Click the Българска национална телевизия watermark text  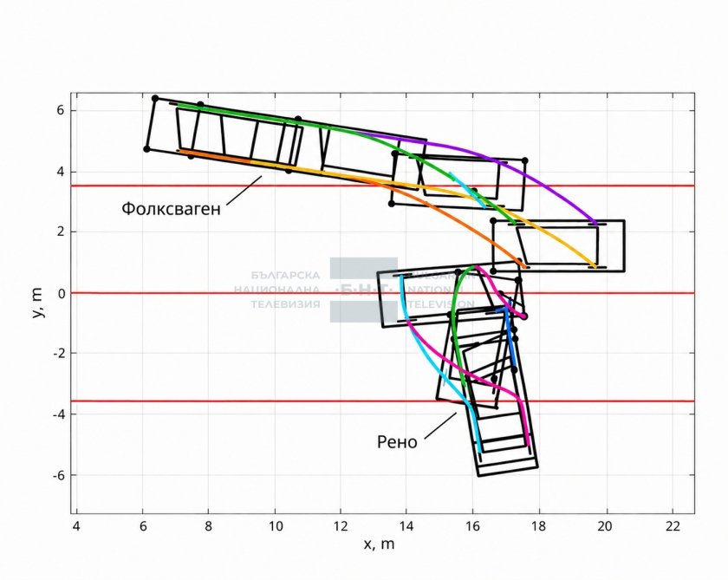(x=277, y=290)
